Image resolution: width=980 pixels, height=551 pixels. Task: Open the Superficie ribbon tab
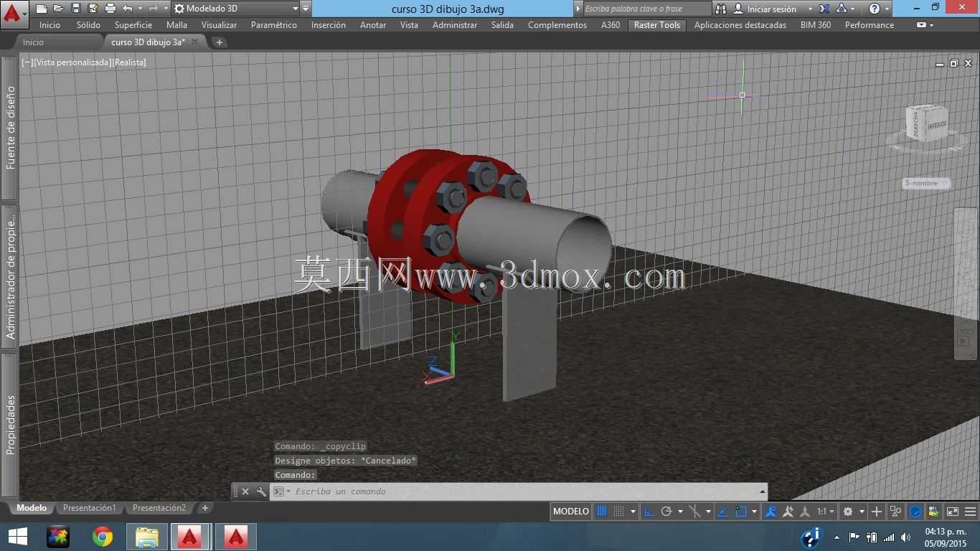133,24
